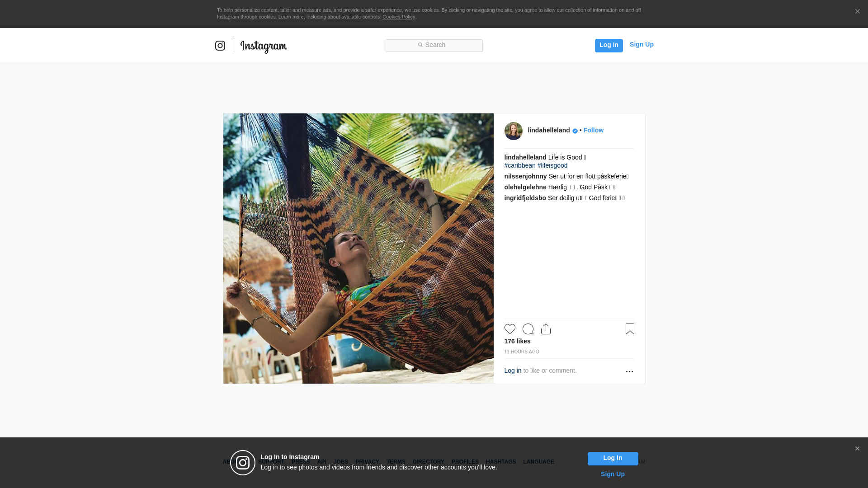Viewport: 868px width, 488px height.
Task: Open the #lifeisgood hashtag
Action: (552, 165)
